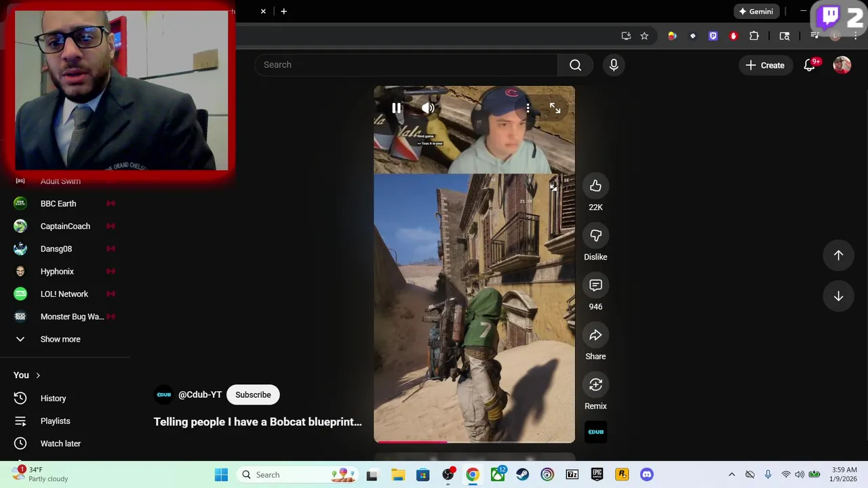Open CaptainCoach subscription

[64, 226]
